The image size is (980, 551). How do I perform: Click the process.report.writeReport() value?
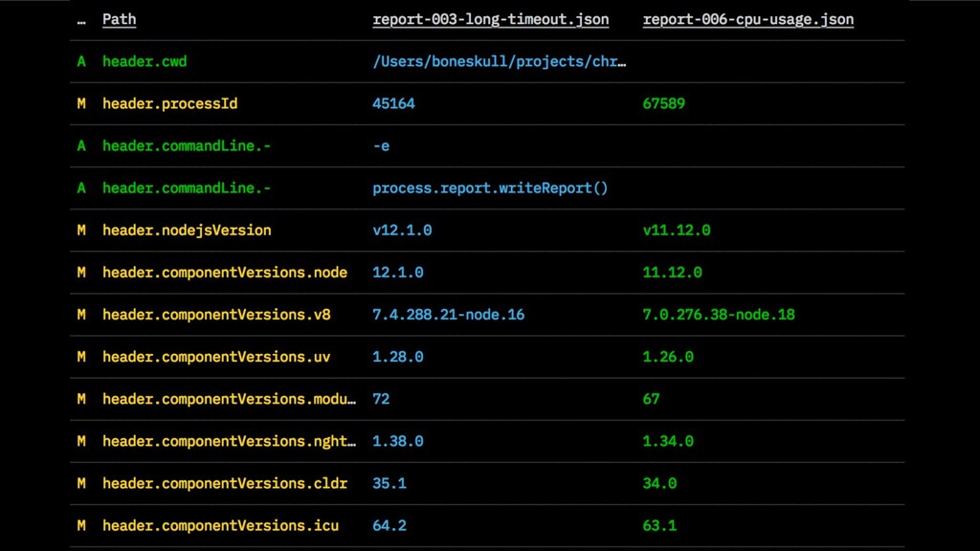490,188
